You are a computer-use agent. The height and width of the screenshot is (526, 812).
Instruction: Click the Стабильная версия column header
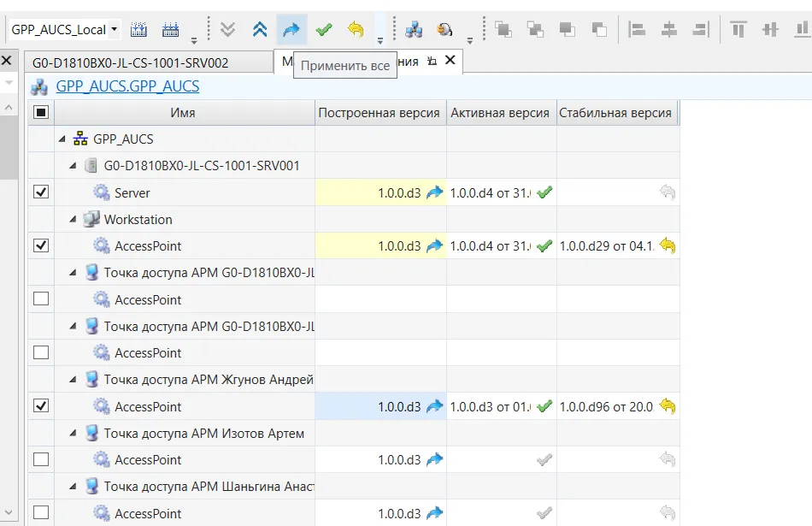pos(615,113)
